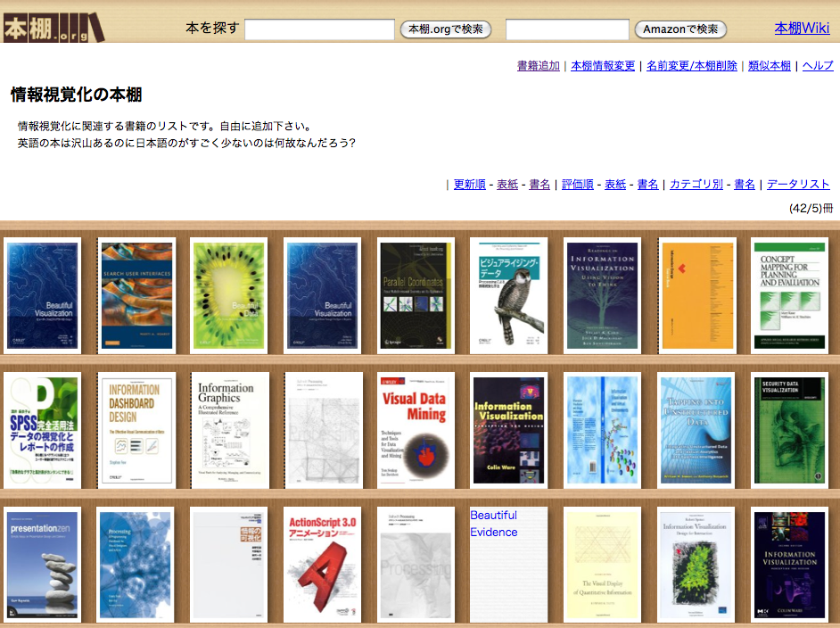This screenshot has width=840, height=628.
Task: Open the Information Graphics book cover
Action: point(230,430)
